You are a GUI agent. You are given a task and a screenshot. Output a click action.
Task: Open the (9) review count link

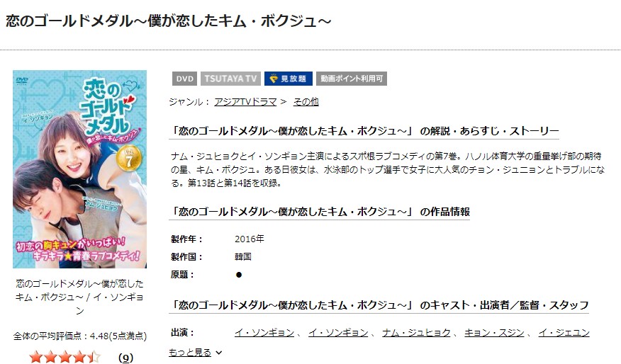tap(126, 358)
